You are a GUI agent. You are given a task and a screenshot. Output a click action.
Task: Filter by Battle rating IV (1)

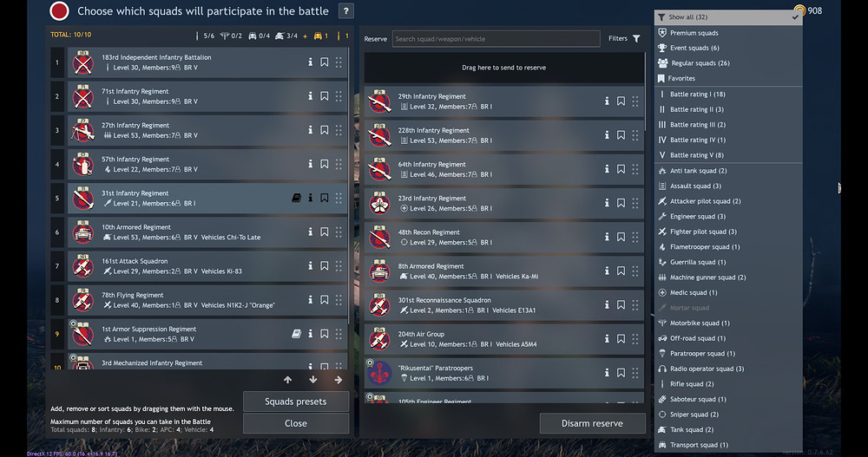point(728,140)
